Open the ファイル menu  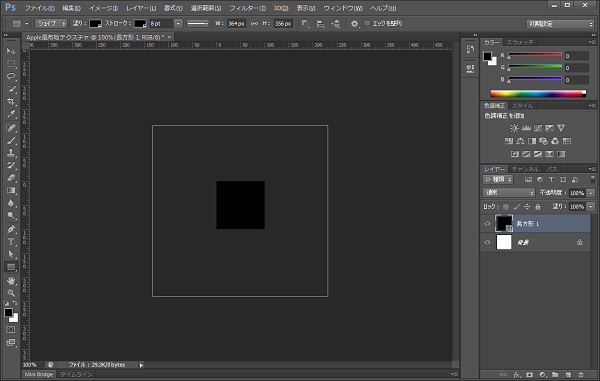click(x=39, y=8)
